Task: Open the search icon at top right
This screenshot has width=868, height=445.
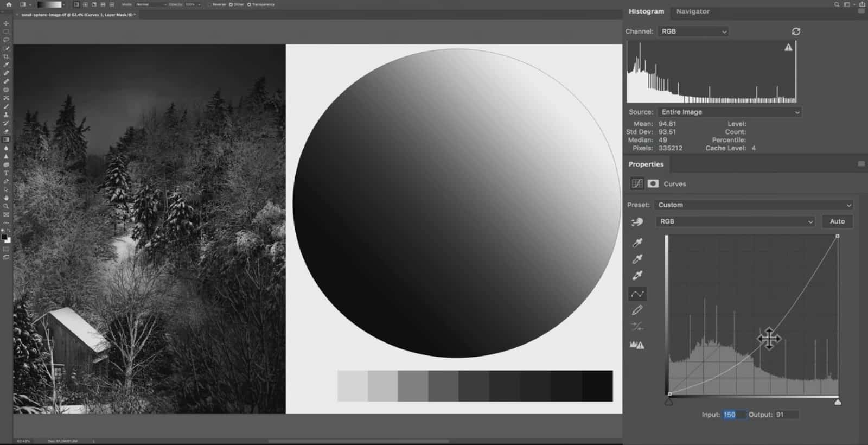Action: [837, 4]
